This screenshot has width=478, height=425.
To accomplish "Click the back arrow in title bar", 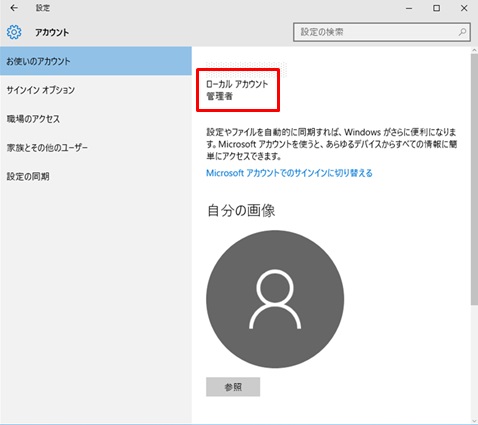I will [14, 8].
